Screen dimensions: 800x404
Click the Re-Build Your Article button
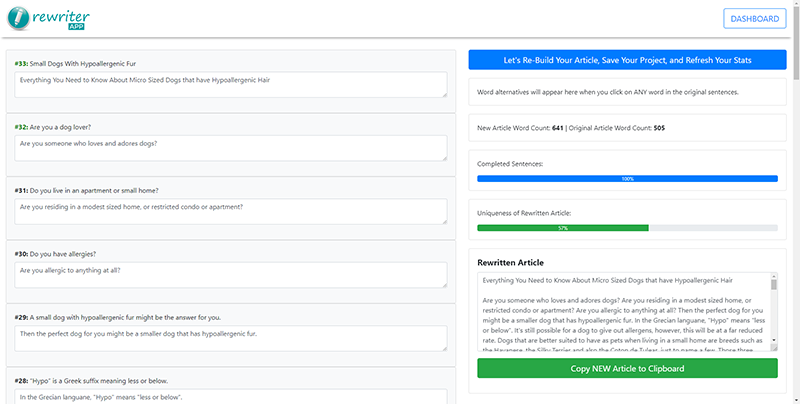click(x=627, y=60)
